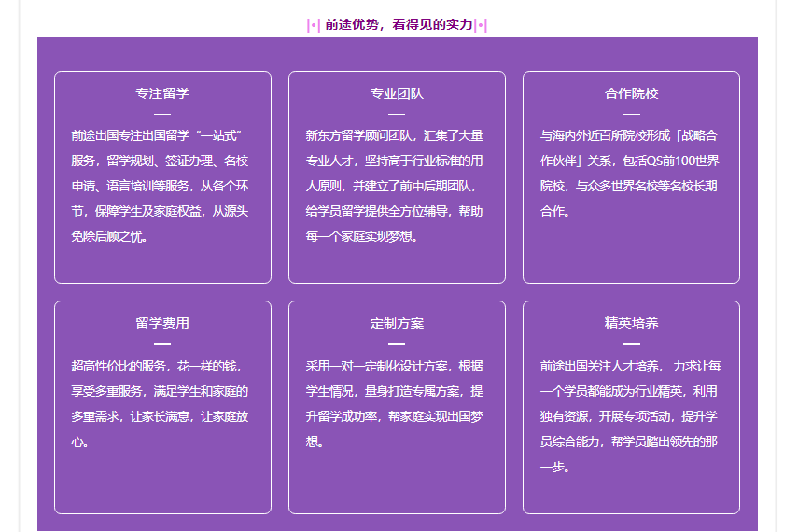Click the paragraph starting 与海内外近百所院校
The image size is (812, 532).
tap(631, 174)
